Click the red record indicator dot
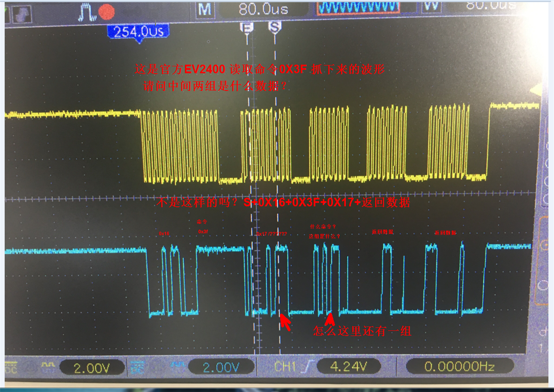Screen dimensions: 554x392 click(x=106, y=12)
